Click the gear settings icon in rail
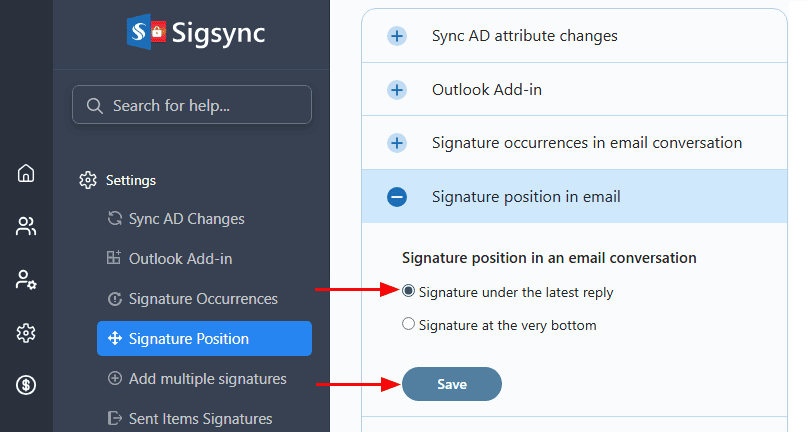This screenshot has width=808, height=432. click(26, 333)
